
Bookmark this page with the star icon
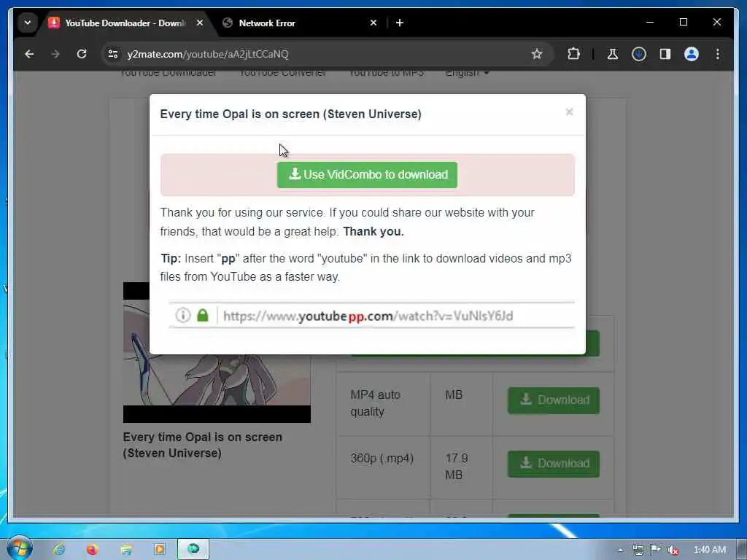(537, 54)
